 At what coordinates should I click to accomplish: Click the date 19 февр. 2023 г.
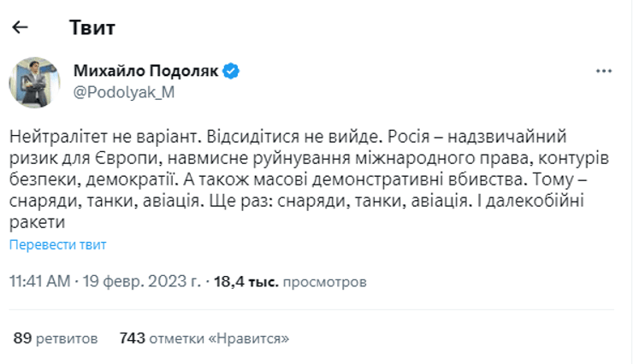coord(141,280)
